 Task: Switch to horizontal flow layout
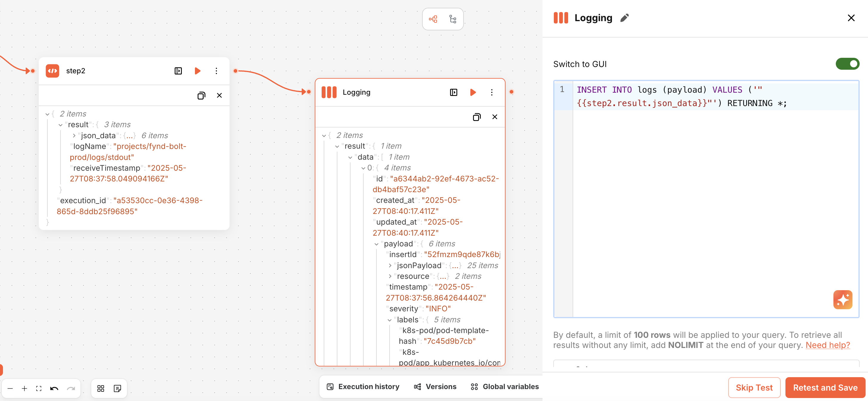pyautogui.click(x=433, y=19)
